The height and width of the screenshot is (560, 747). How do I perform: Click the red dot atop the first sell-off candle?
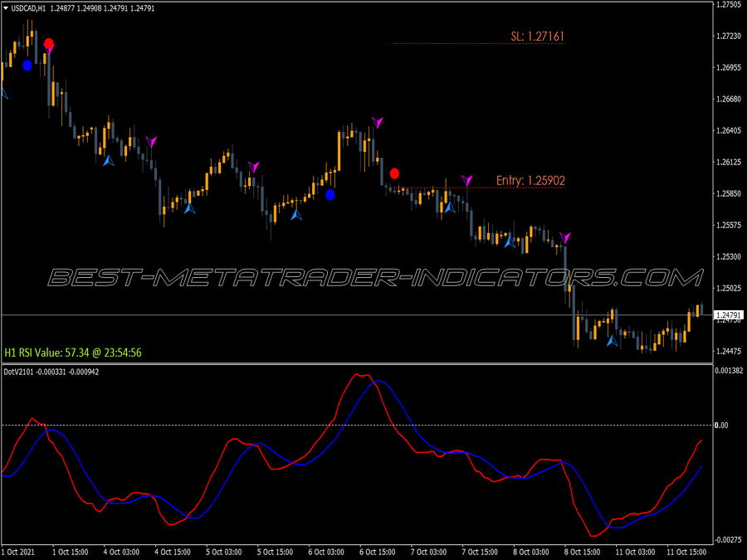(x=49, y=43)
